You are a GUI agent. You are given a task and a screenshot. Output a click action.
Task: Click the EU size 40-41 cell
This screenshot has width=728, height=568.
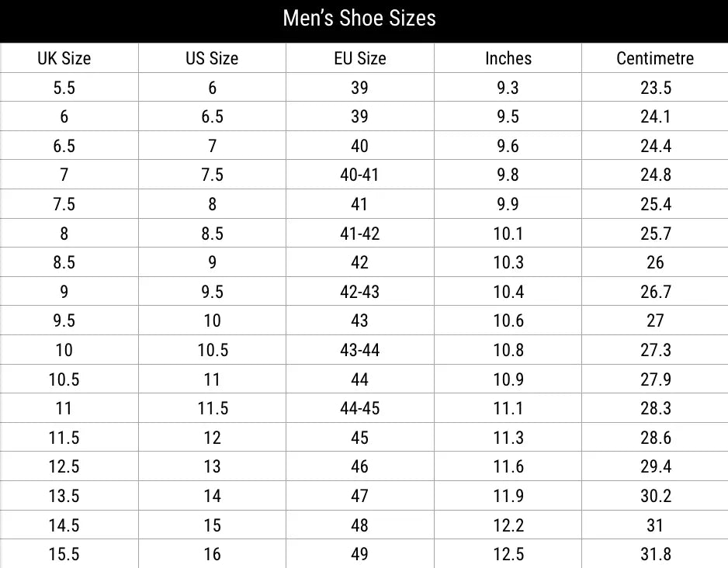359,175
